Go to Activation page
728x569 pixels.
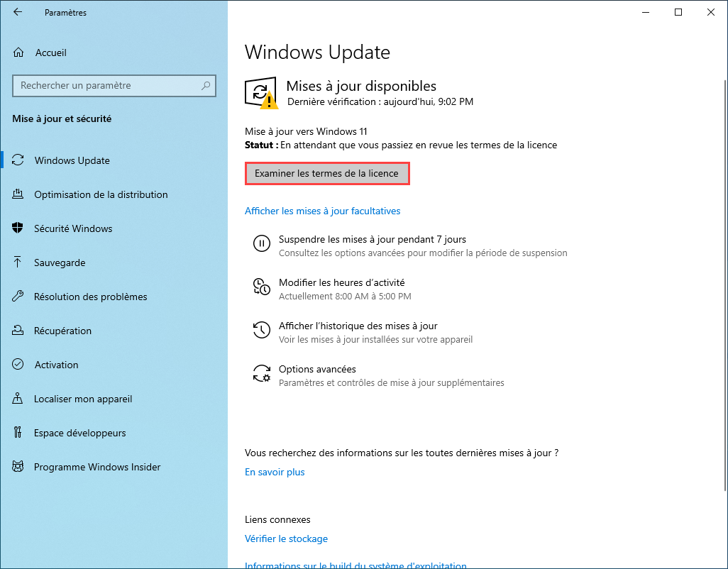(56, 365)
